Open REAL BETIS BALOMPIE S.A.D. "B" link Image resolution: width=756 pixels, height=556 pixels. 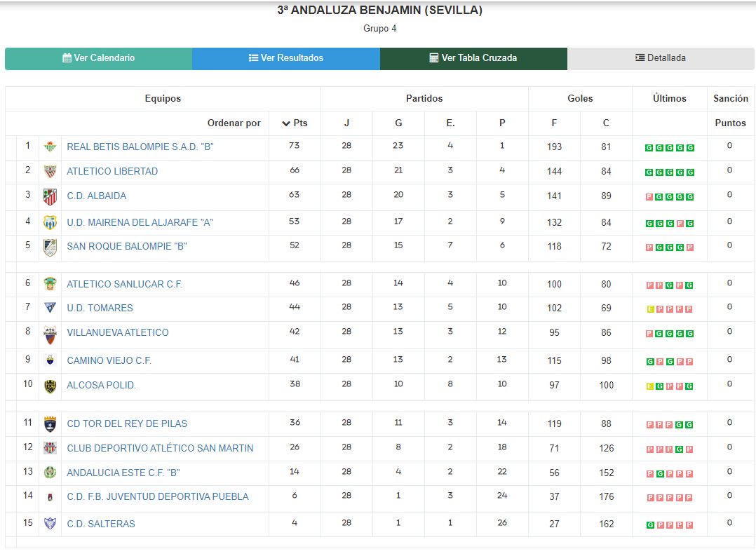140,147
